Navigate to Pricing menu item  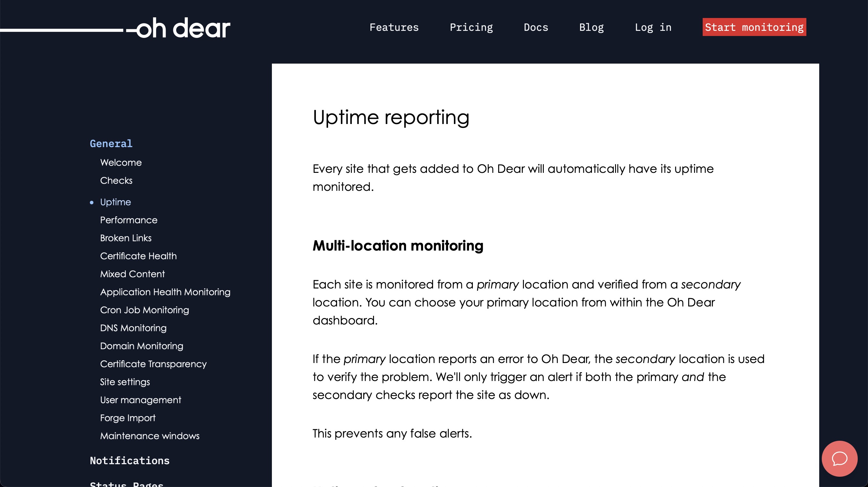click(472, 27)
